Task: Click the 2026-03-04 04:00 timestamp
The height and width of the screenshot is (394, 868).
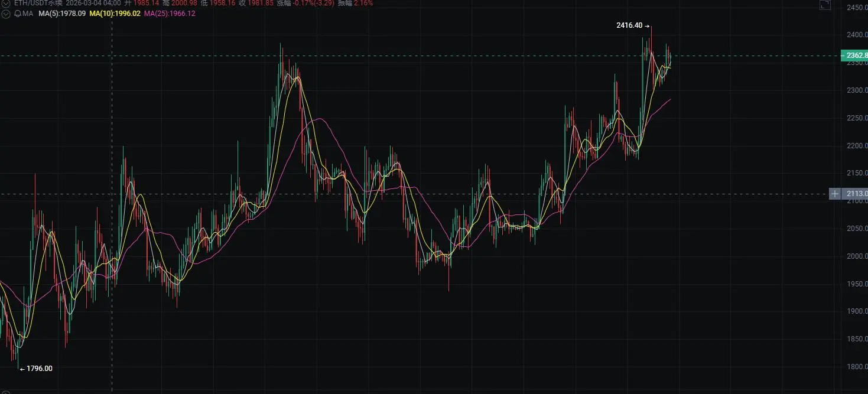Action: [x=93, y=4]
